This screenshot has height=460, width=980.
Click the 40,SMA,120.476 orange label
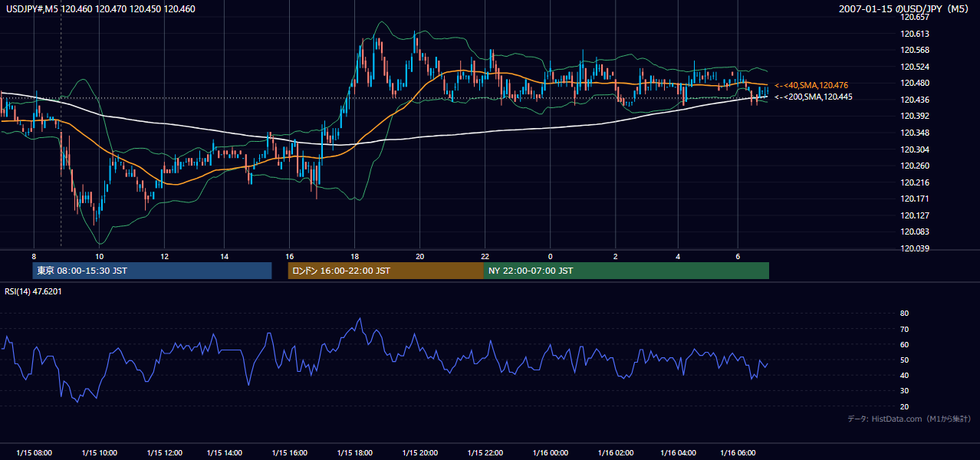pyautogui.click(x=811, y=85)
